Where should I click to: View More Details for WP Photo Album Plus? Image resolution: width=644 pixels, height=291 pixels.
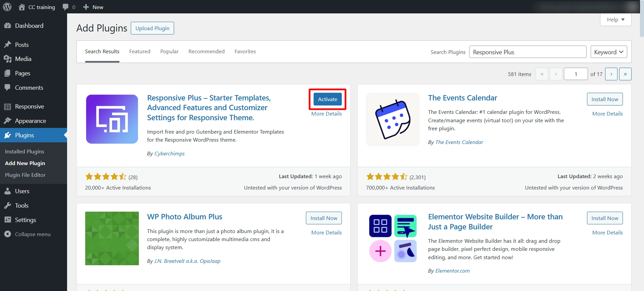[327, 233]
